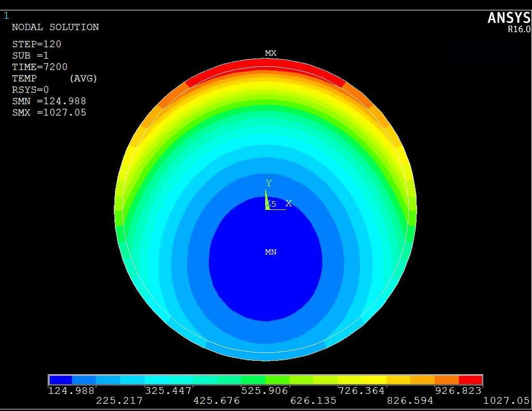Click legend value 525.906

tap(264, 391)
